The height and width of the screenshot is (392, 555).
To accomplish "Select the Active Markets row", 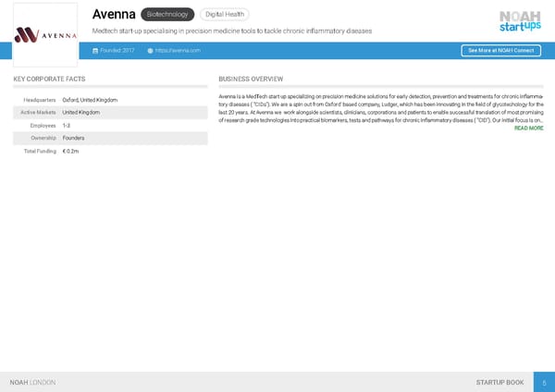I will point(110,113).
